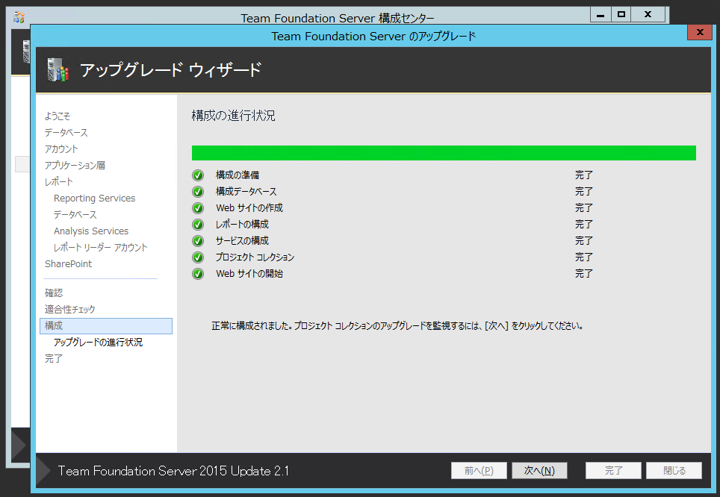
Task: Click the check icon beside Web サイトの作成
Action: point(198,208)
